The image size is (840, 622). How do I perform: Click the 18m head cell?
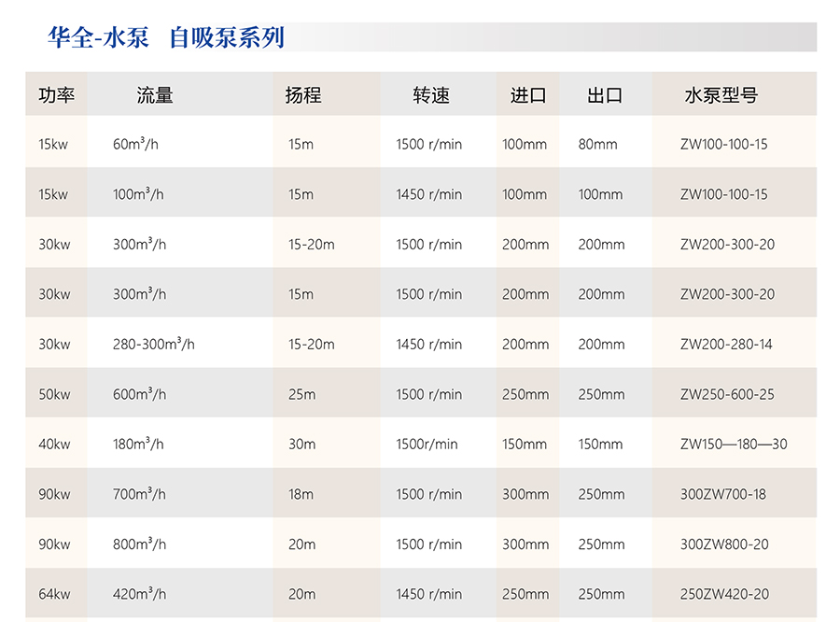pos(301,494)
